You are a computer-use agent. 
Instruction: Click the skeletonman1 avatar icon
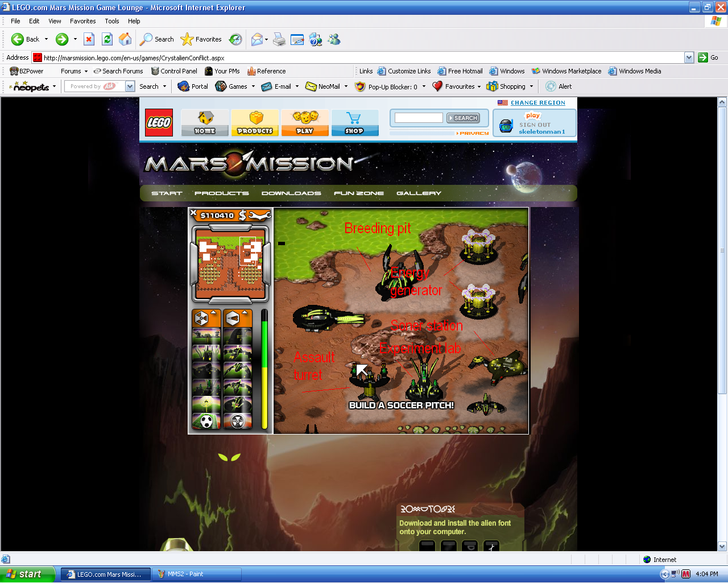(x=506, y=125)
